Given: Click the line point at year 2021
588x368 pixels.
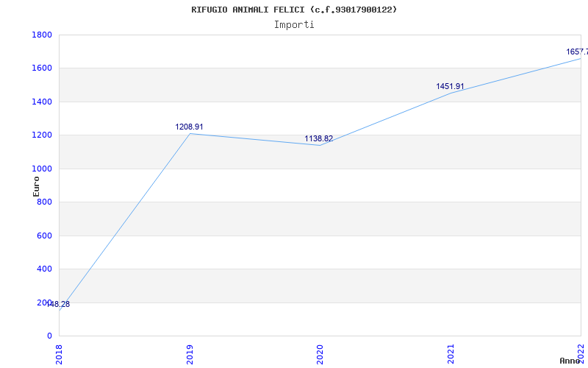Looking at the screenshot, I should point(451,93).
